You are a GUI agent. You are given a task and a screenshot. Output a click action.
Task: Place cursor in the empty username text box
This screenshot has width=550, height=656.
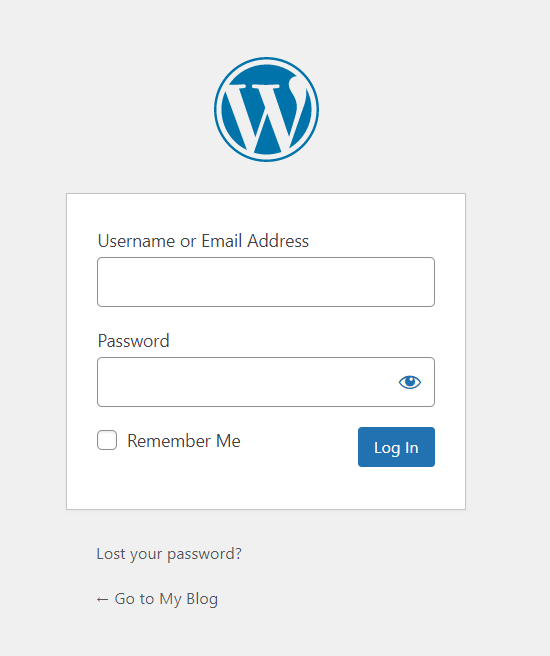[x=266, y=282]
